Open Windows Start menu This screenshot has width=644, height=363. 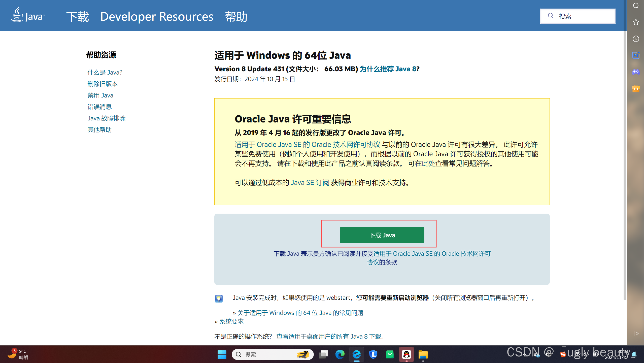222,354
